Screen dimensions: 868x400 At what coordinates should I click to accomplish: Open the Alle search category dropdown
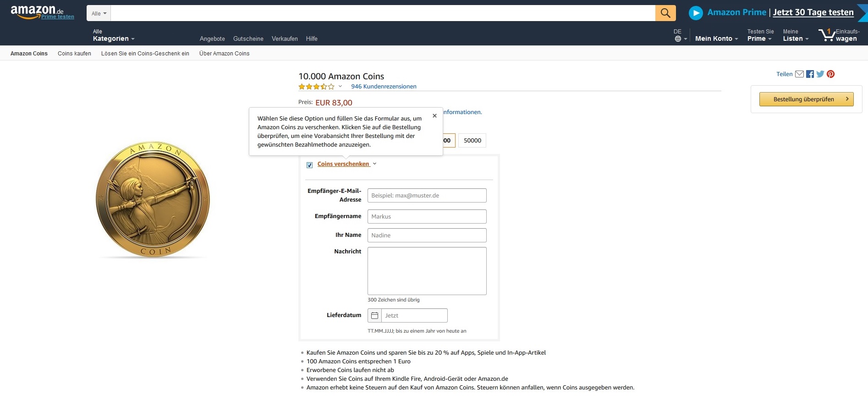click(x=99, y=14)
